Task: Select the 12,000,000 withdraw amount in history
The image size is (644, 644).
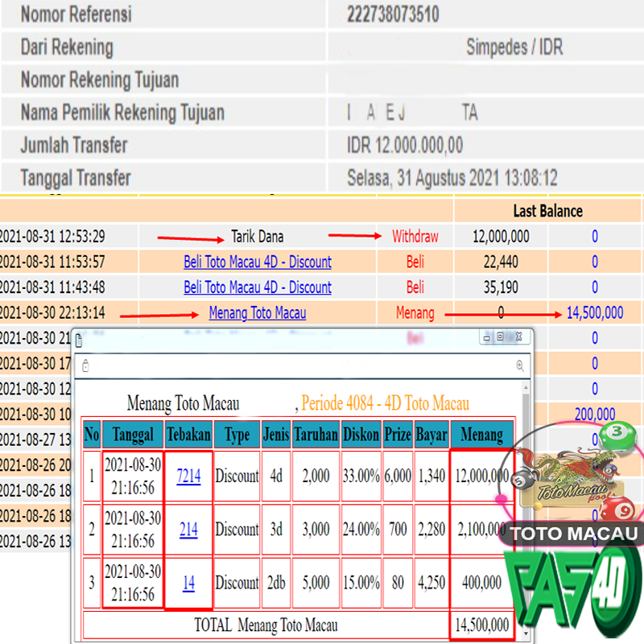Action: pyautogui.click(x=501, y=237)
